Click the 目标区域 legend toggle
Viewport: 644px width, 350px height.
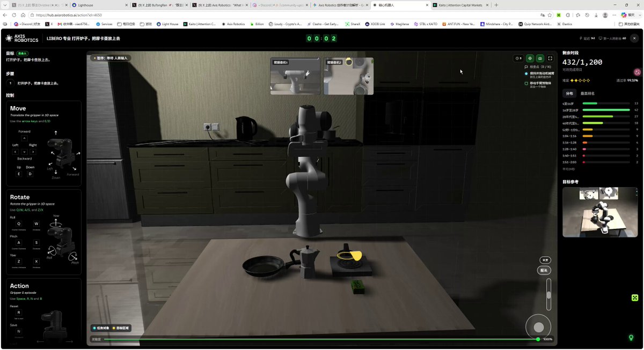point(121,328)
